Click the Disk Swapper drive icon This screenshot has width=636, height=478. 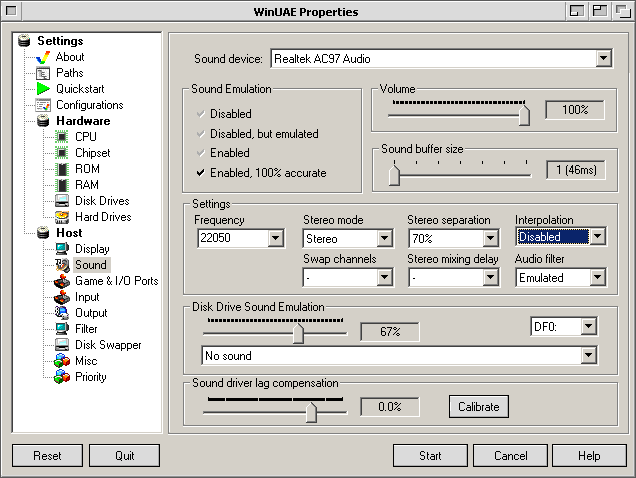point(62,345)
